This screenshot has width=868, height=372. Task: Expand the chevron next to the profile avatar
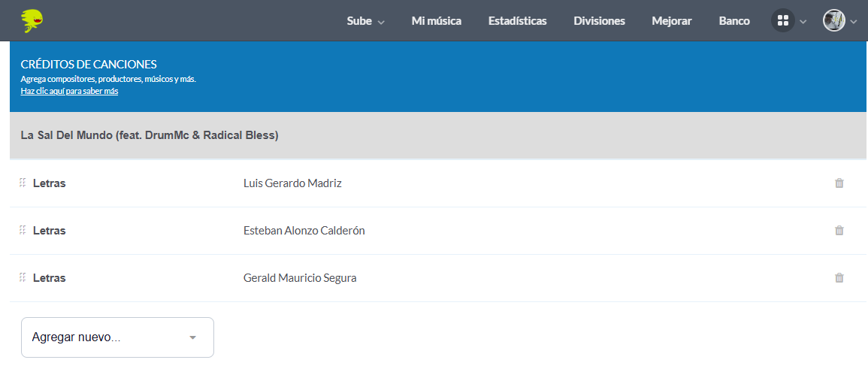tap(854, 22)
